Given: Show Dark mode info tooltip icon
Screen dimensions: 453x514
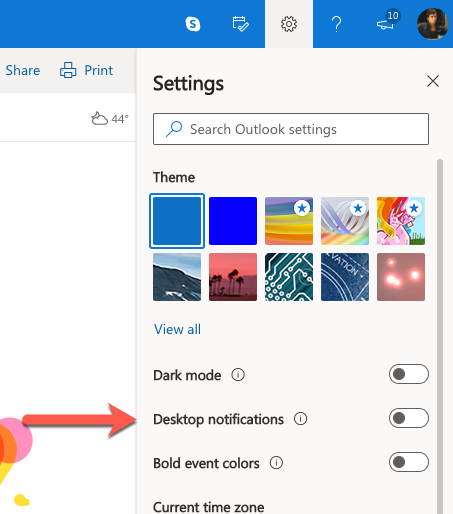Looking at the screenshot, I should click(238, 375).
